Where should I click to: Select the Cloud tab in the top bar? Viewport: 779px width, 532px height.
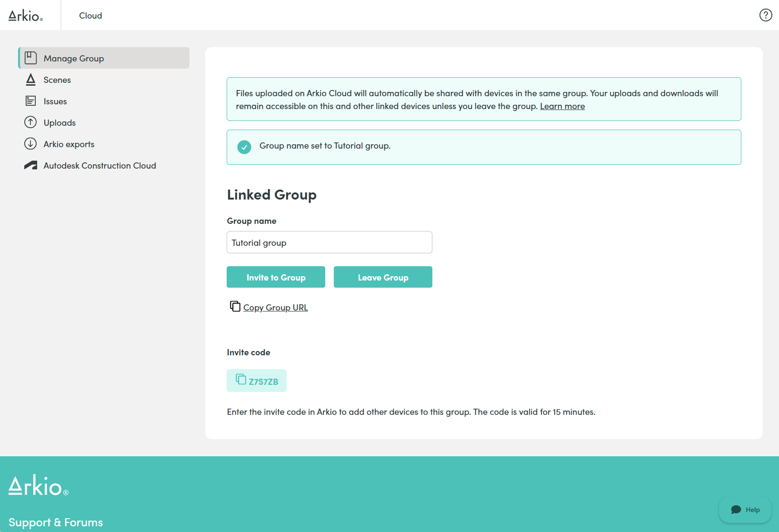point(90,15)
